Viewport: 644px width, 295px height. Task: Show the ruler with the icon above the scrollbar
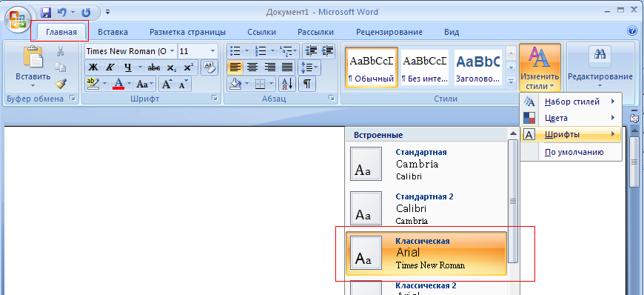[x=634, y=119]
